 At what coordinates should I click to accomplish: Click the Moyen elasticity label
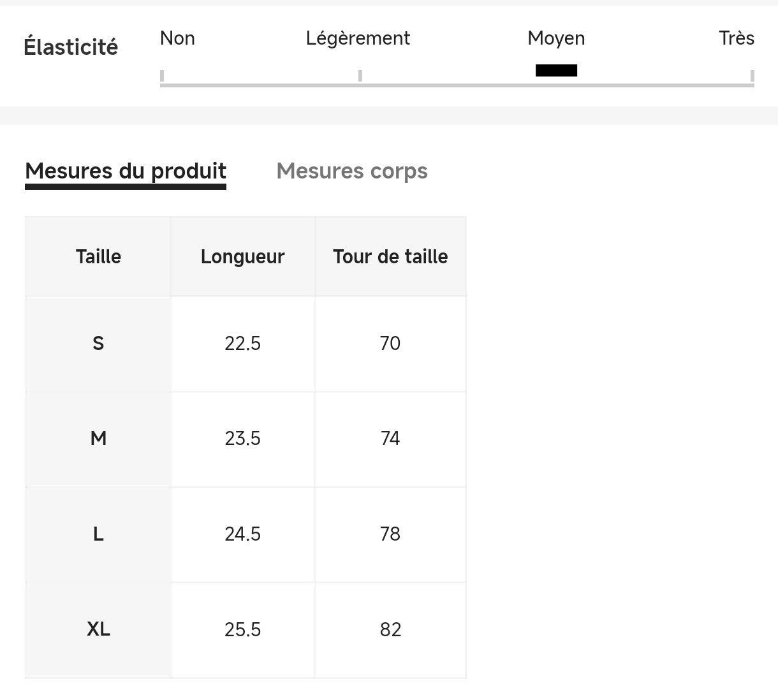tap(556, 38)
